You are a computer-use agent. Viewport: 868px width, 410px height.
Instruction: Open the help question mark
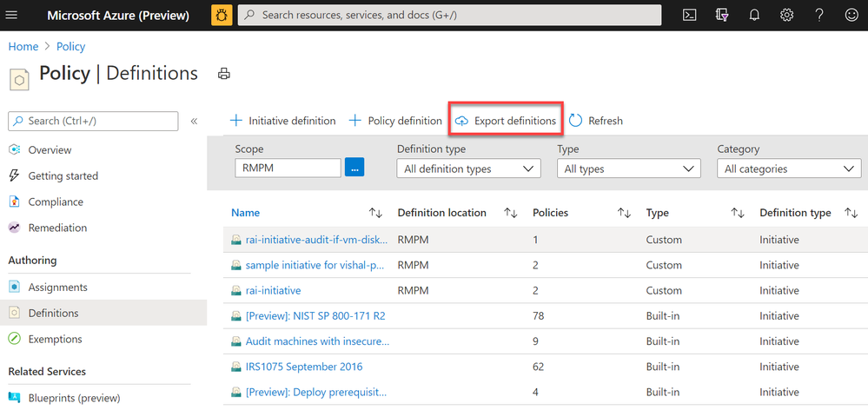[x=820, y=16]
